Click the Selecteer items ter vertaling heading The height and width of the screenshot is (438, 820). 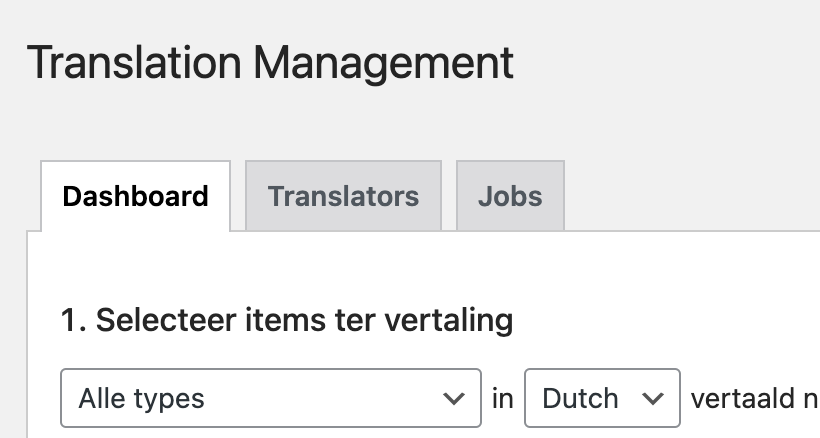[x=287, y=321]
